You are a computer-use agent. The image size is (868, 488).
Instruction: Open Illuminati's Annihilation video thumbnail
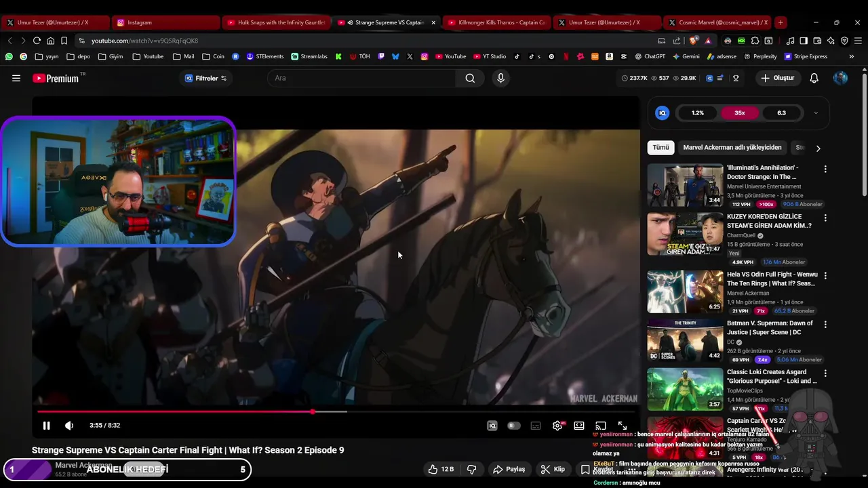(685, 185)
